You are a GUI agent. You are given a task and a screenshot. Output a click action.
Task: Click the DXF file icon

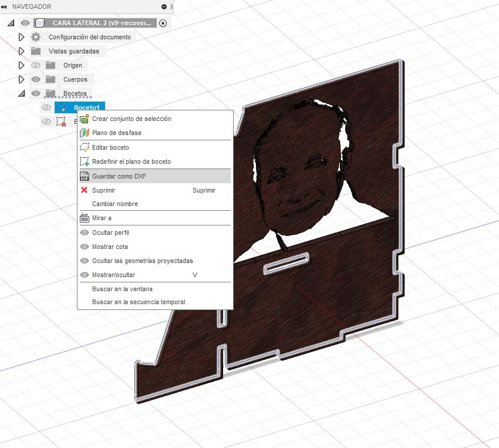click(x=85, y=176)
